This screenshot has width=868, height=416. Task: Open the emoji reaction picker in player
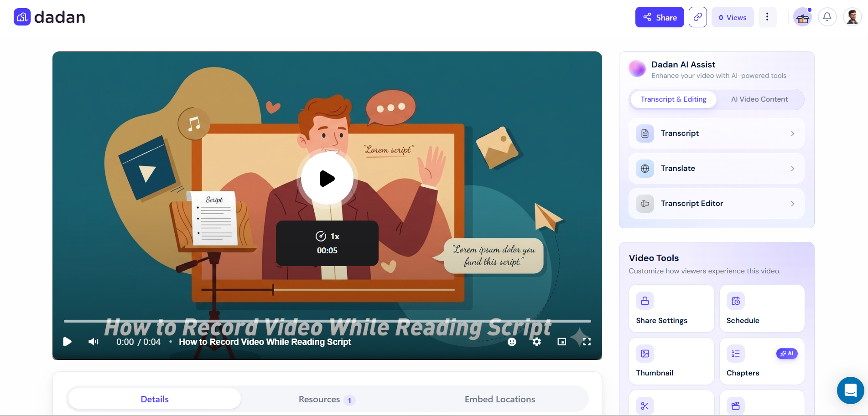click(x=512, y=342)
